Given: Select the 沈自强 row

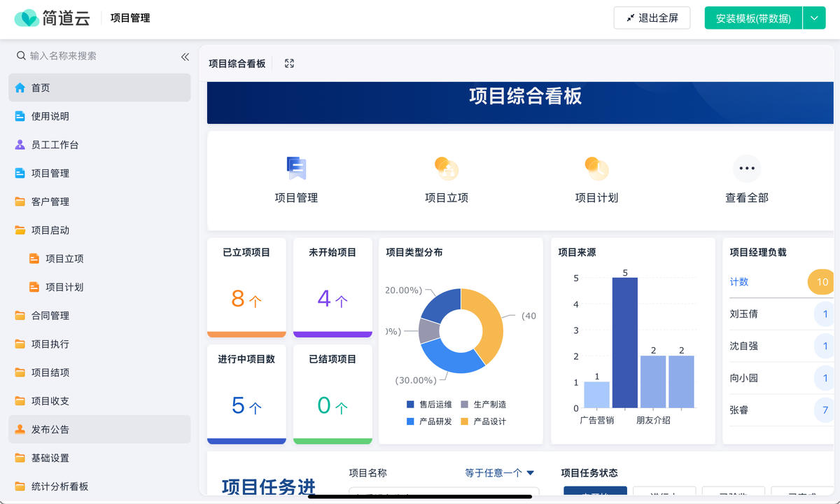Looking at the screenshot, I should (781, 346).
